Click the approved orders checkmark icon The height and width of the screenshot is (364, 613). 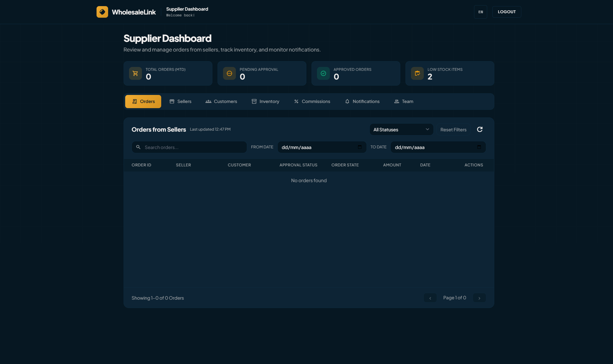pyautogui.click(x=323, y=73)
